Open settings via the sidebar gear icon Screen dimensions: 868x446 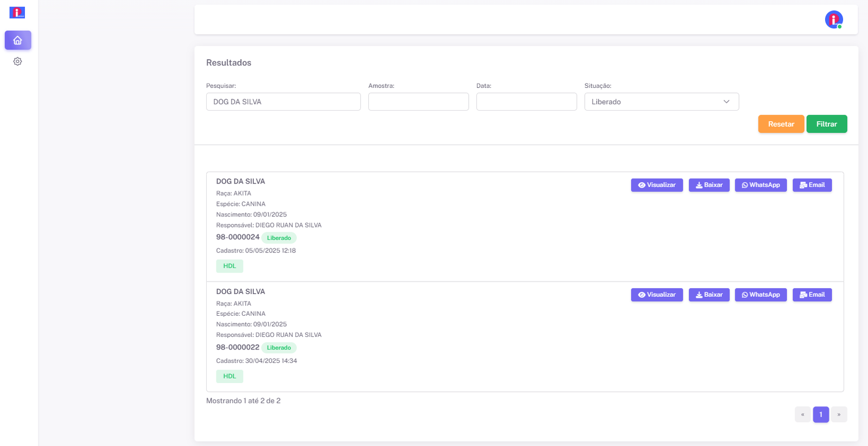tap(17, 62)
